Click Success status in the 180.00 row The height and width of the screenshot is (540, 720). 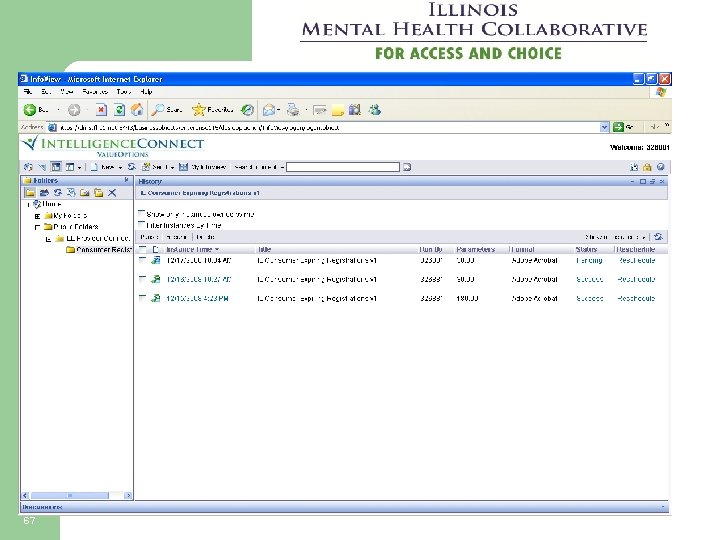pyautogui.click(x=590, y=298)
